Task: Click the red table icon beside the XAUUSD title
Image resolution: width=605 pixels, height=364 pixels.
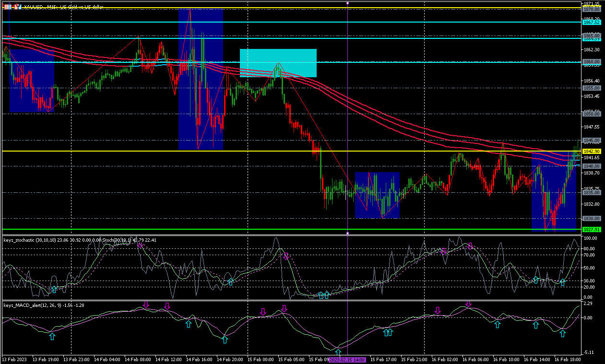Action: tap(8, 7)
